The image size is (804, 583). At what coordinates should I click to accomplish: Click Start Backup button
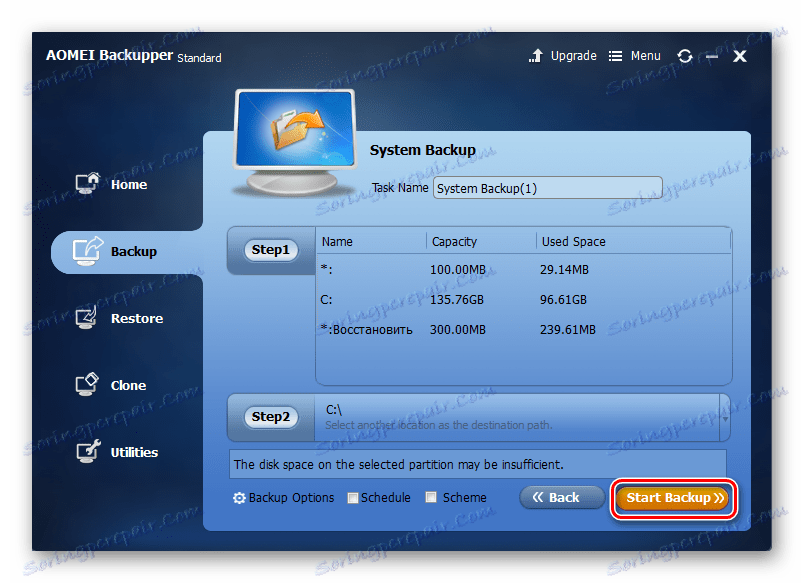point(674,498)
